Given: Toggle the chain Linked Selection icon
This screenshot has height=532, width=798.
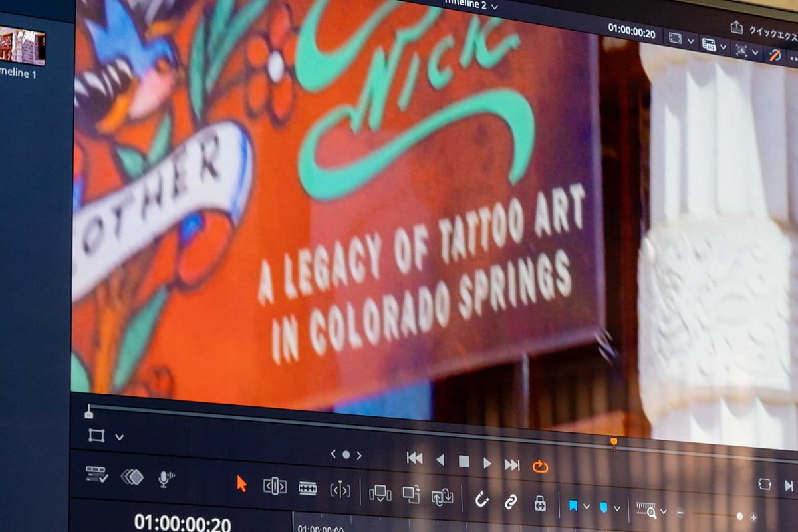Looking at the screenshot, I should pyautogui.click(x=510, y=501).
